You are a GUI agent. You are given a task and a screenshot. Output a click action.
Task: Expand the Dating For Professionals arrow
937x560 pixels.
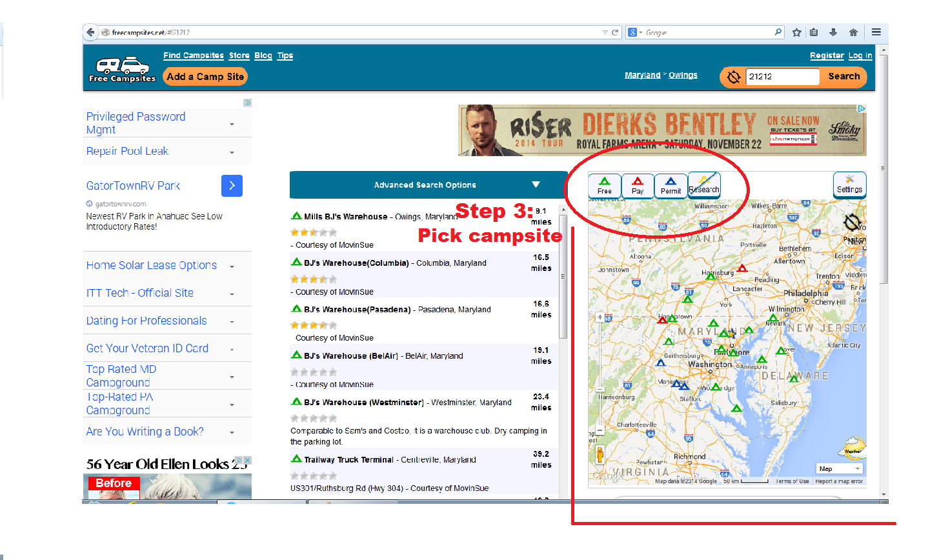[232, 322]
